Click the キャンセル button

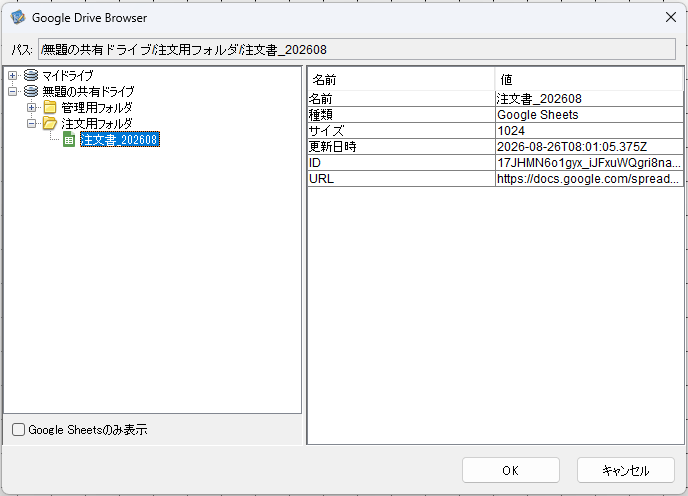coord(626,471)
